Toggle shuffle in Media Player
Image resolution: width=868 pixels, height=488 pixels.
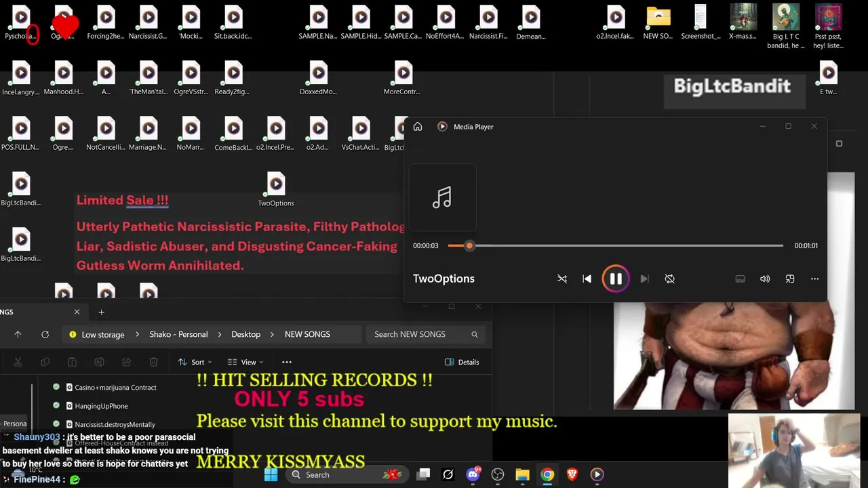point(562,279)
